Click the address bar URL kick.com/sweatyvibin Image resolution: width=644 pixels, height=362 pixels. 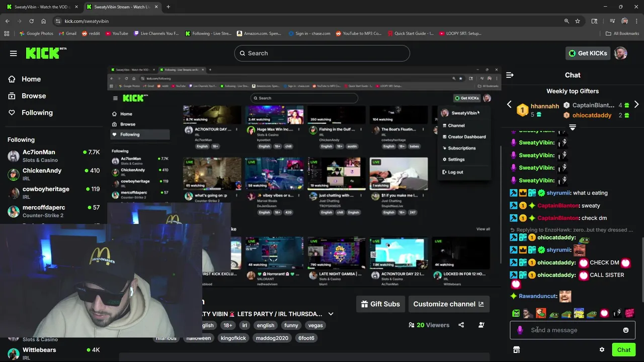tap(87, 21)
